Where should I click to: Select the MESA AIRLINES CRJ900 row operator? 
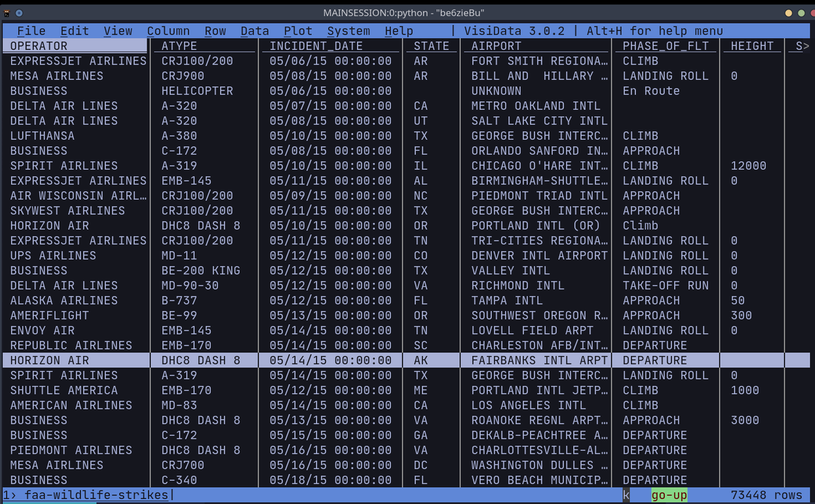tap(56, 75)
